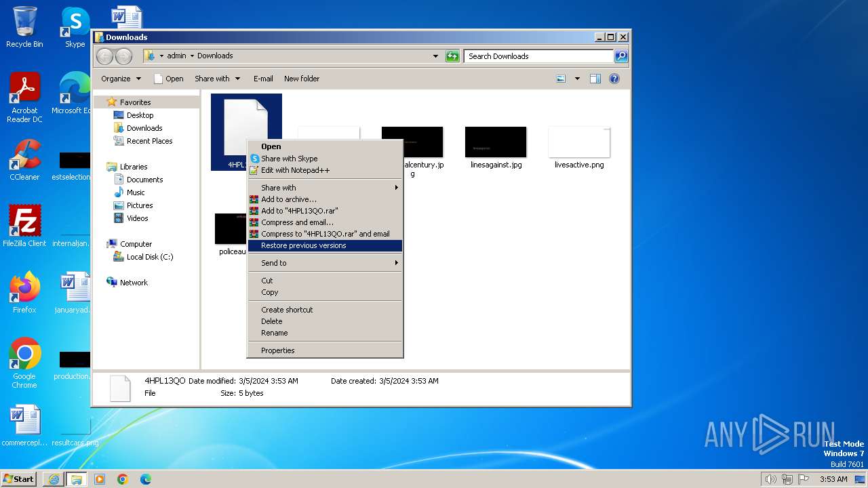The image size is (868, 488).
Task: Choose Compress and email…
Action: (x=325, y=222)
